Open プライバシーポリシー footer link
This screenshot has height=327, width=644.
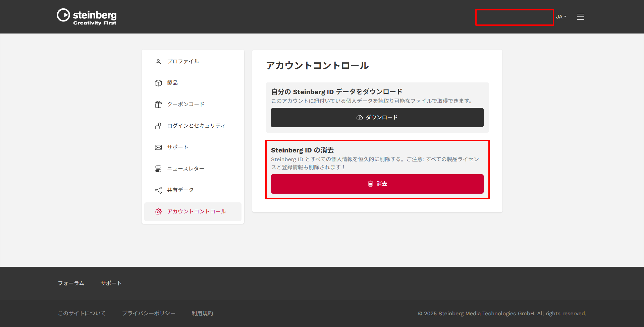point(149,313)
